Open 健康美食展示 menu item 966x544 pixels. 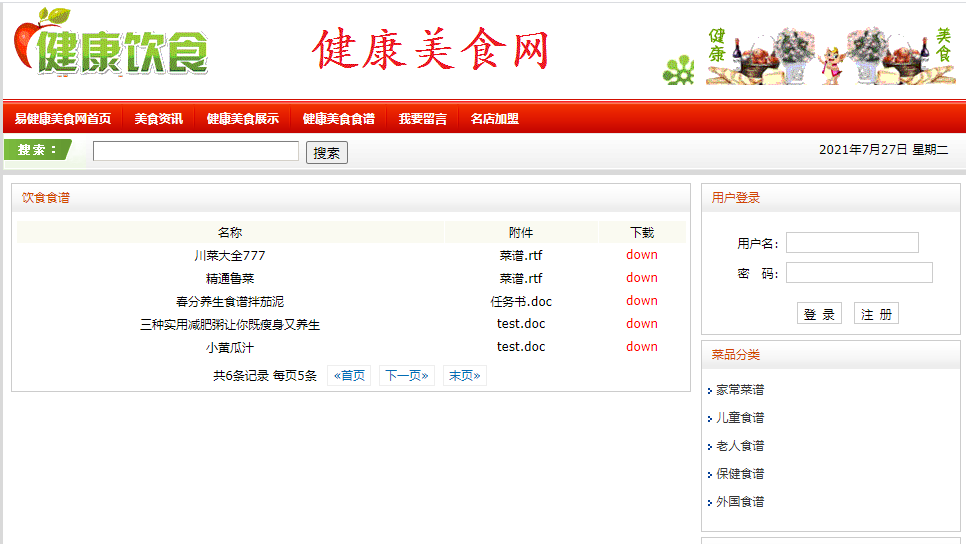coord(243,118)
